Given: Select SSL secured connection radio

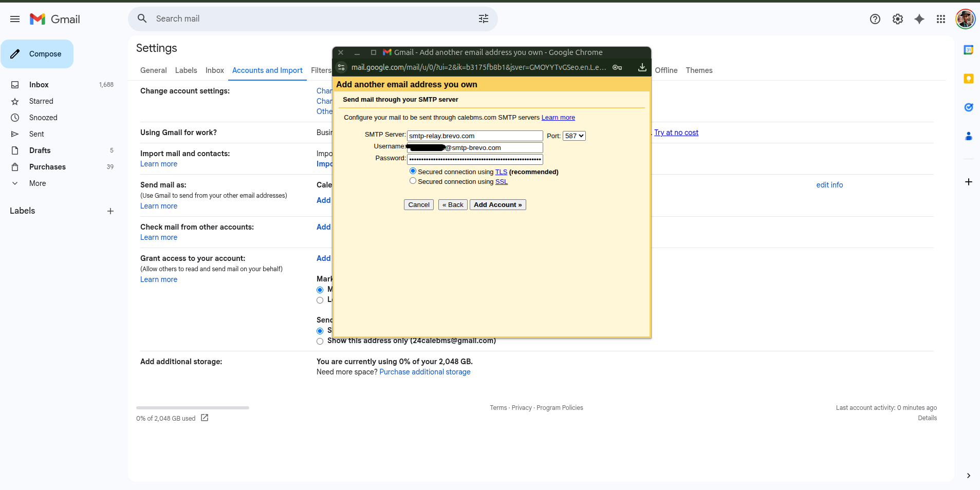Looking at the screenshot, I should pos(413,181).
